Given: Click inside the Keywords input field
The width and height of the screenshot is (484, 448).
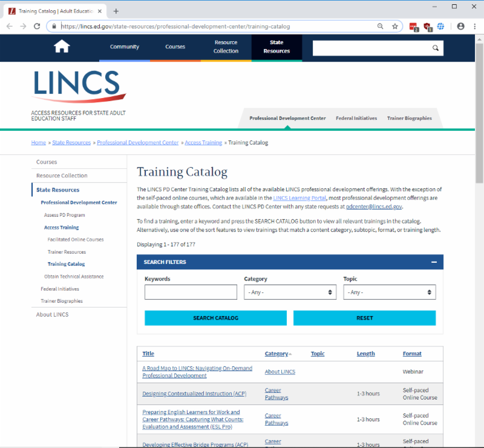Looking at the screenshot, I should [191, 292].
